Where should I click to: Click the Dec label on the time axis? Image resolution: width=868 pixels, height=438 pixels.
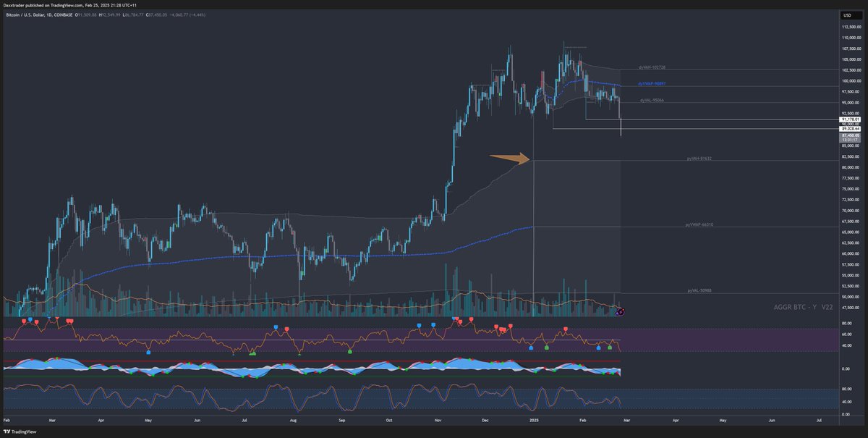[485, 419]
